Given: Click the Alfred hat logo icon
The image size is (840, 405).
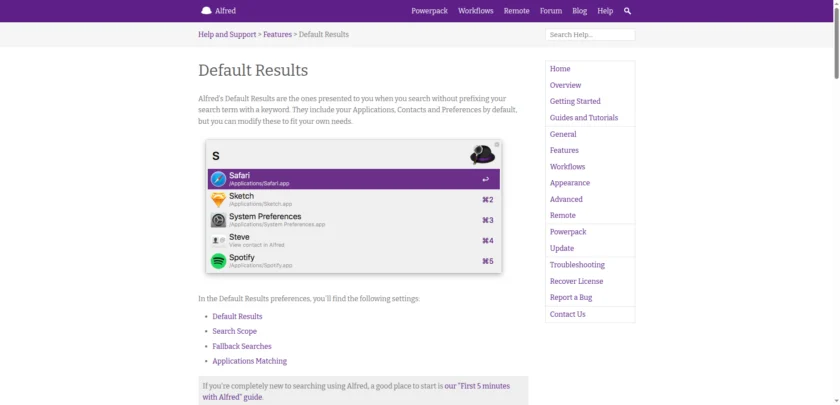Looking at the screenshot, I should tap(206, 11).
